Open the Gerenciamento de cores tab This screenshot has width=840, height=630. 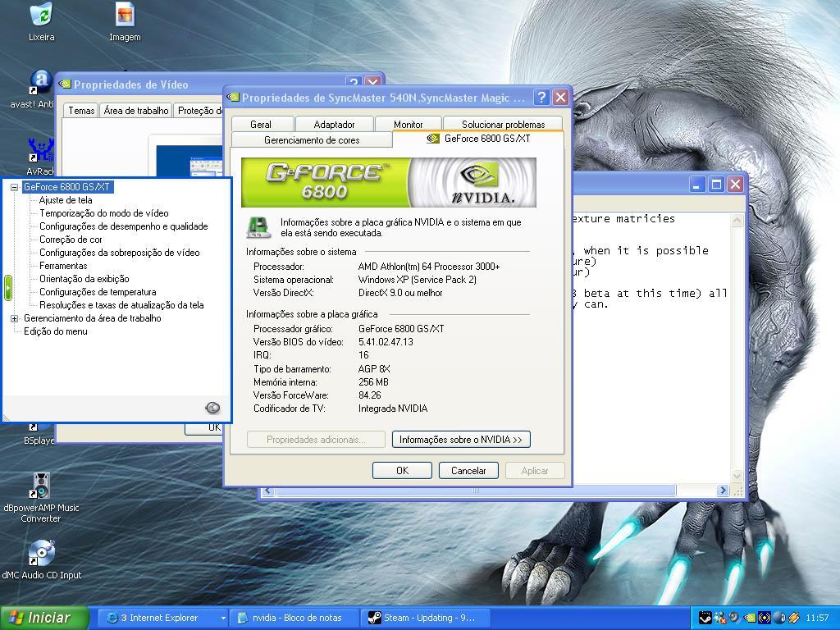pos(312,139)
